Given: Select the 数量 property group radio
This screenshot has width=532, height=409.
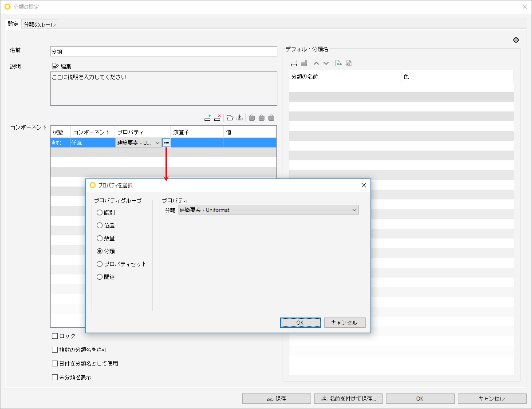Looking at the screenshot, I should [106, 238].
